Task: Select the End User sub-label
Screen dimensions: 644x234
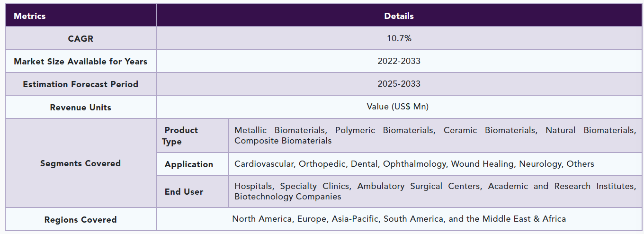Action: (184, 191)
